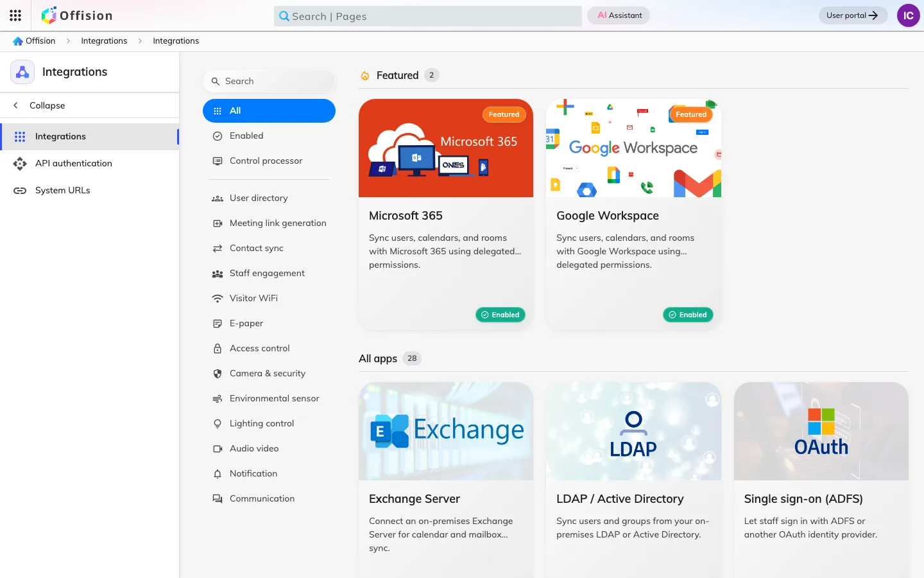Click the Integrations module header icon

click(22, 72)
